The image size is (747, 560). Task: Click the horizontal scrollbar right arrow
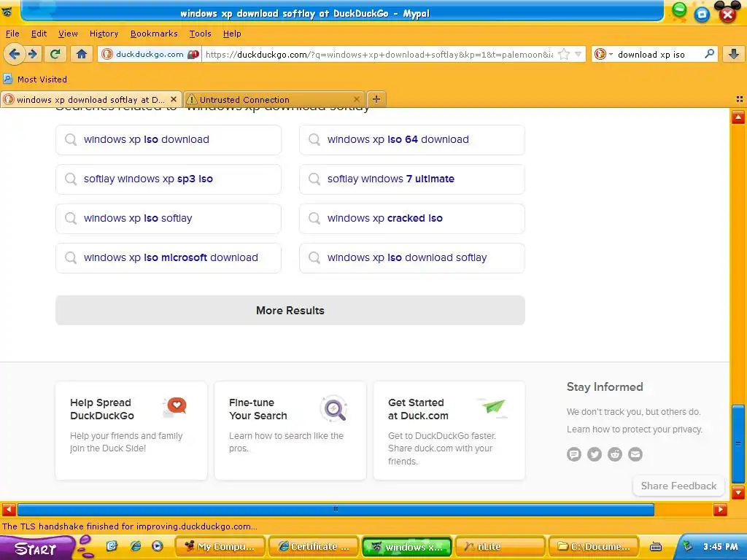[720, 510]
